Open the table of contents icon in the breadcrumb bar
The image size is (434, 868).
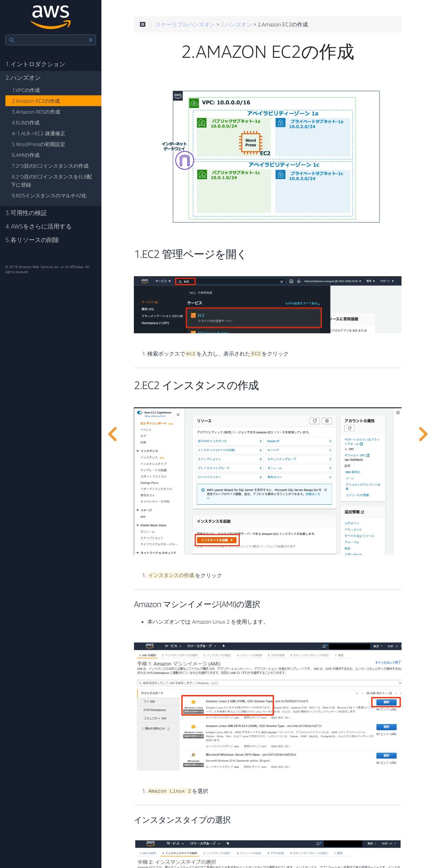143,24
